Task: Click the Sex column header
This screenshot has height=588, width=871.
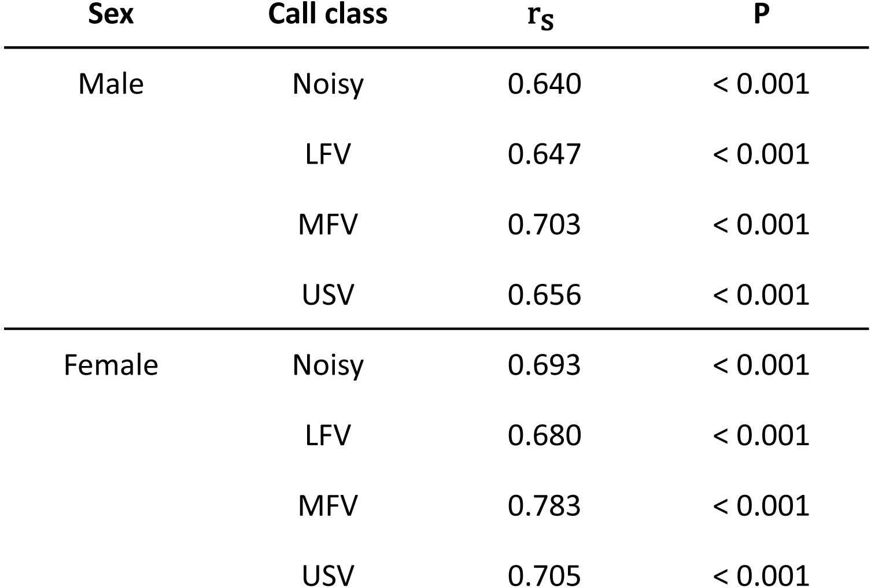Action: coord(110,14)
